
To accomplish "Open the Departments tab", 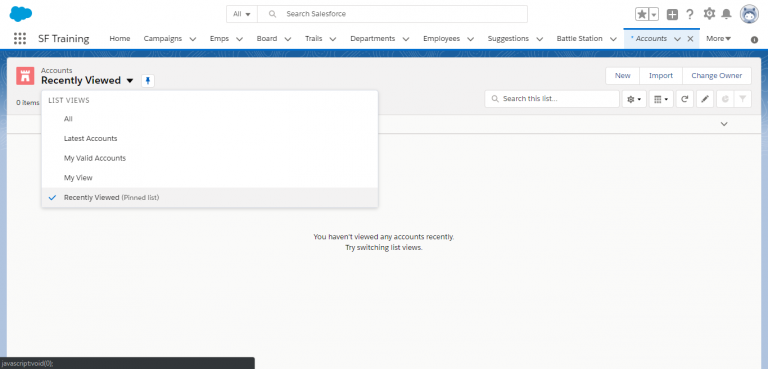I will coord(373,38).
